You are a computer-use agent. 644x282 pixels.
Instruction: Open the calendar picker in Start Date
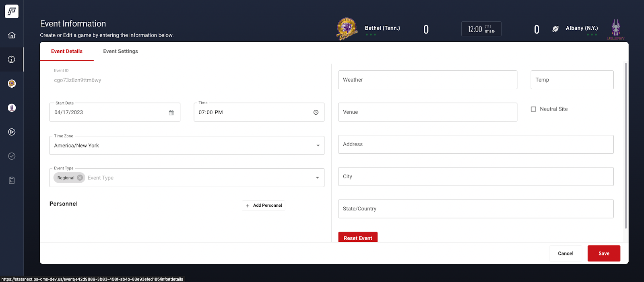[171, 113]
